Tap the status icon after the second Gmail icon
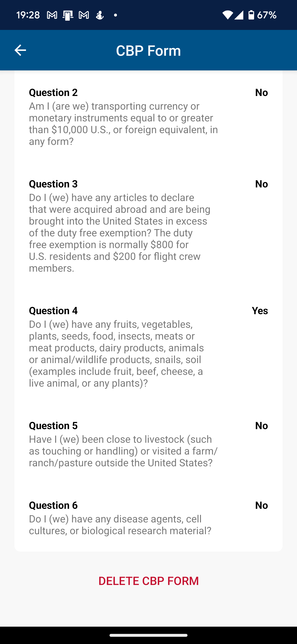Screen dimensions: 297x644 click(100, 15)
